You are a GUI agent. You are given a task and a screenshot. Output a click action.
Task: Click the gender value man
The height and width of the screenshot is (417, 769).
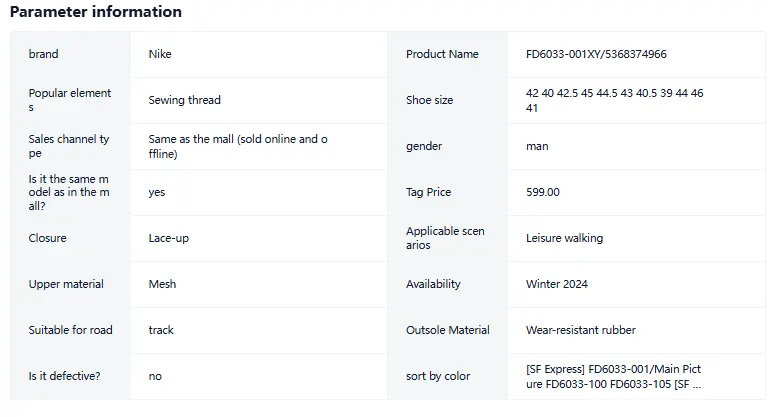(x=537, y=146)
